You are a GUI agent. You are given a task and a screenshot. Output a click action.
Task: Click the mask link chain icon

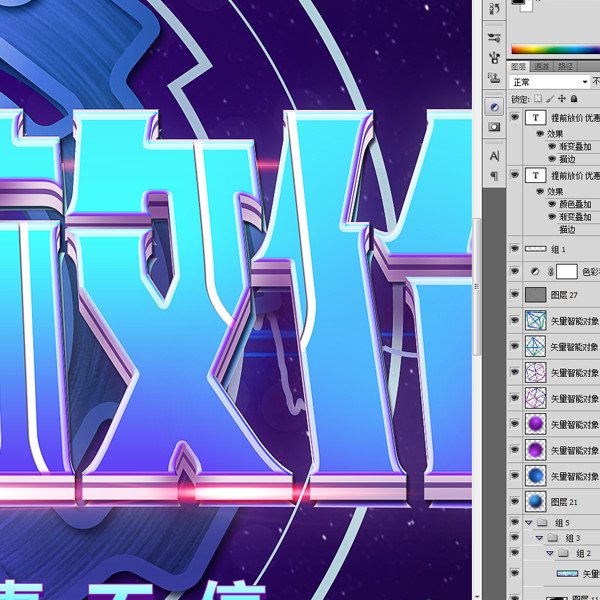point(550,272)
